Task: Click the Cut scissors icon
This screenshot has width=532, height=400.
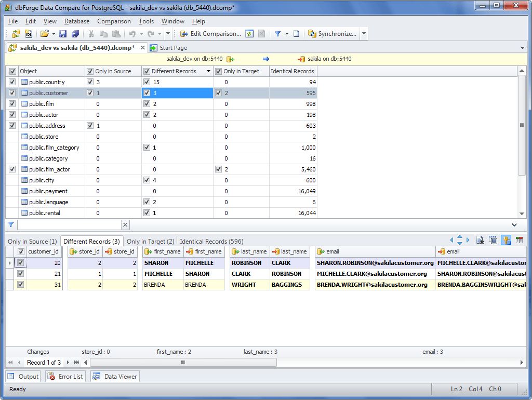Action: pos(91,34)
